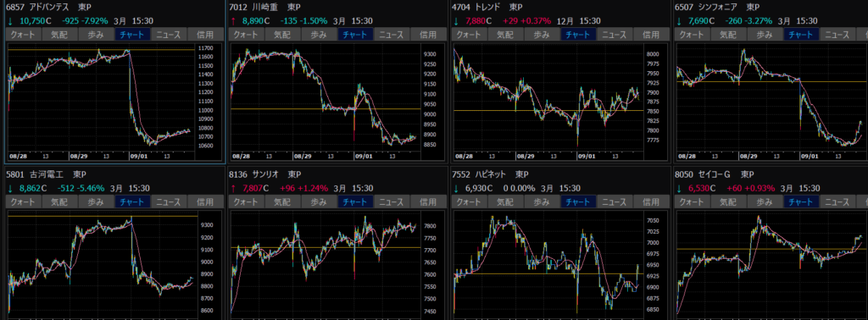Click the yellow reference line on 川崎重 chart
The height and width of the screenshot is (320, 868).
coord(325,109)
